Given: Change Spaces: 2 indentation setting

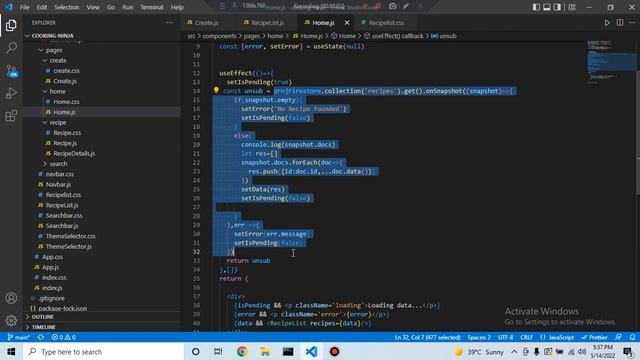Looking at the screenshot, I should click(x=479, y=337).
